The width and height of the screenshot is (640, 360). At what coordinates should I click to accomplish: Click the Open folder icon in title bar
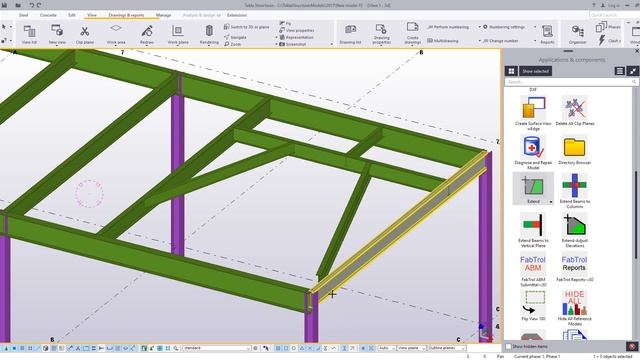[18, 5]
